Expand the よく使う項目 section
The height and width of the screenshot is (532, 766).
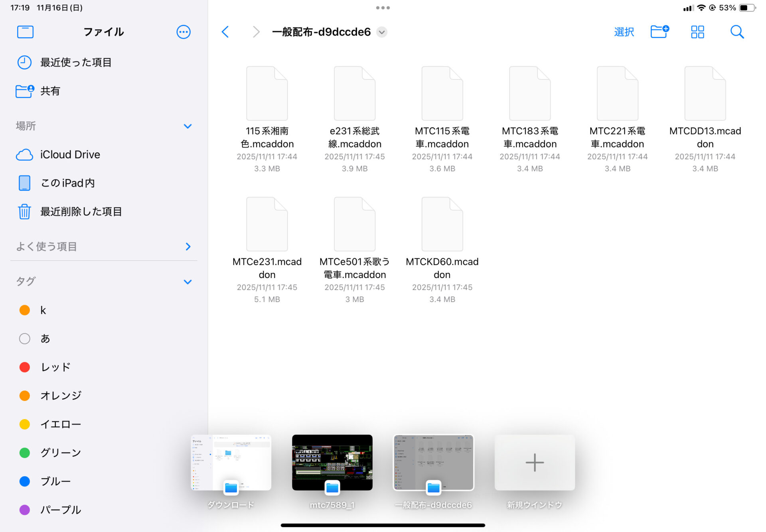188,246
